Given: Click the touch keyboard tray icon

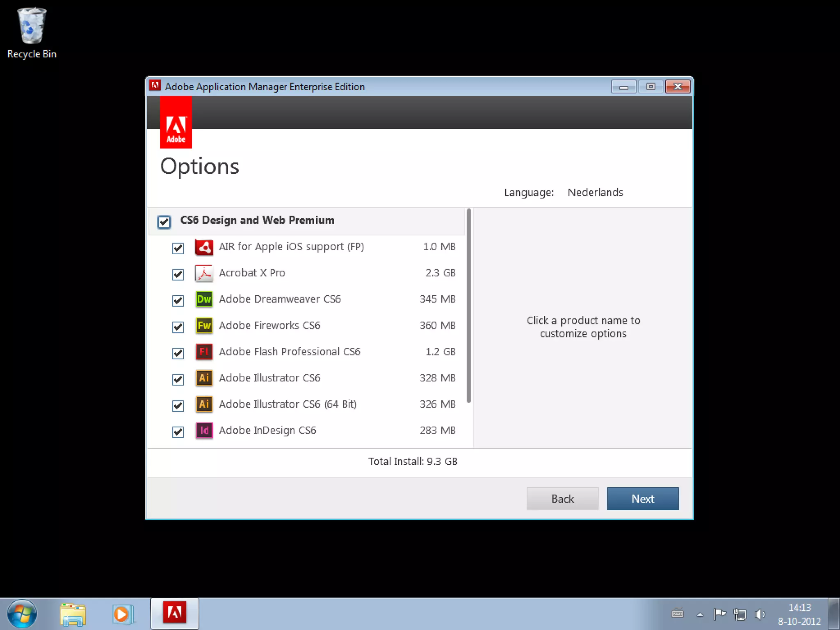Looking at the screenshot, I should (678, 614).
